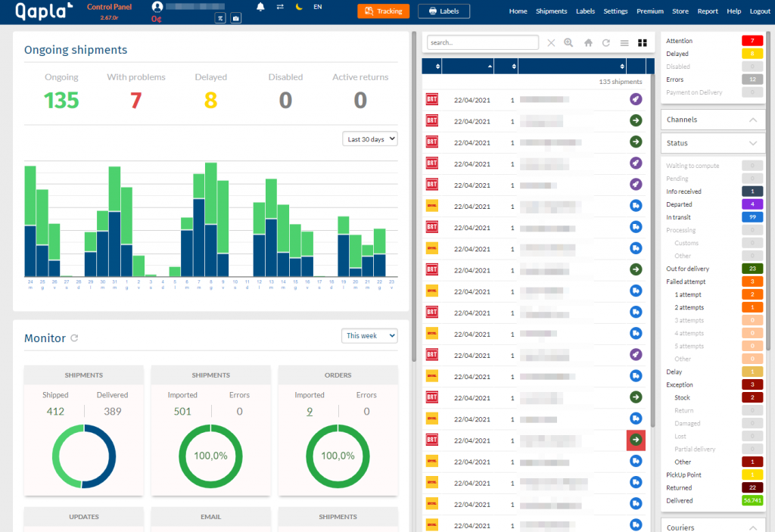Expand the Channels panel
775x532 pixels.
[x=713, y=120]
